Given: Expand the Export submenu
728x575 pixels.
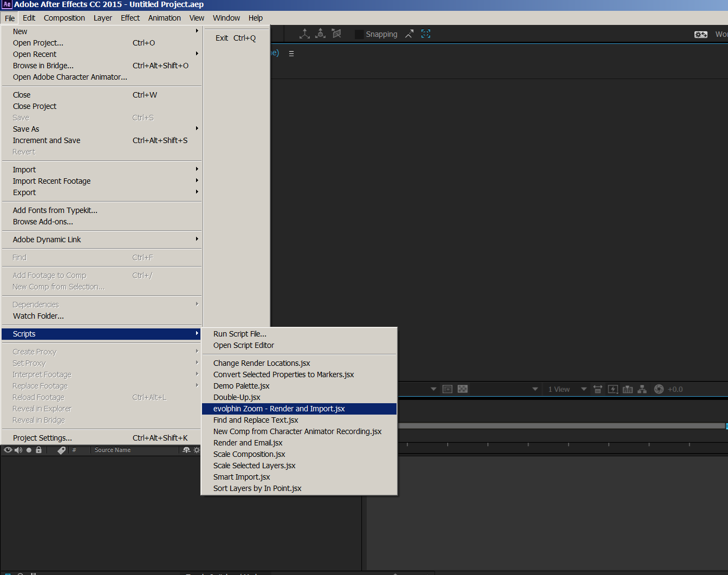Looking at the screenshot, I should 101,192.
